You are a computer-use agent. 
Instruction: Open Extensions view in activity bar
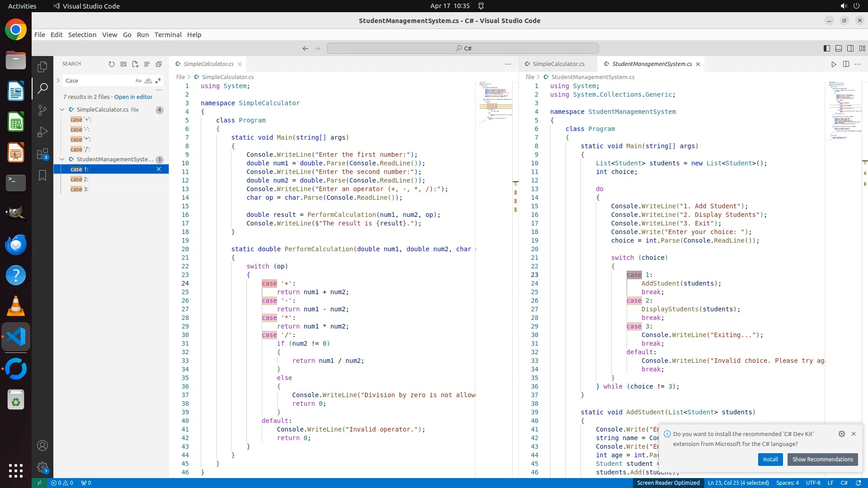[x=42, y=154]
